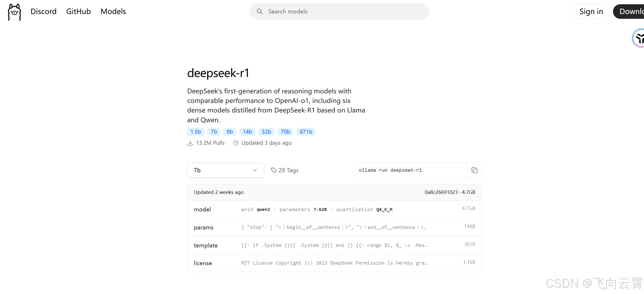Click the tag icon beside 29 Tags

[274, 170]
